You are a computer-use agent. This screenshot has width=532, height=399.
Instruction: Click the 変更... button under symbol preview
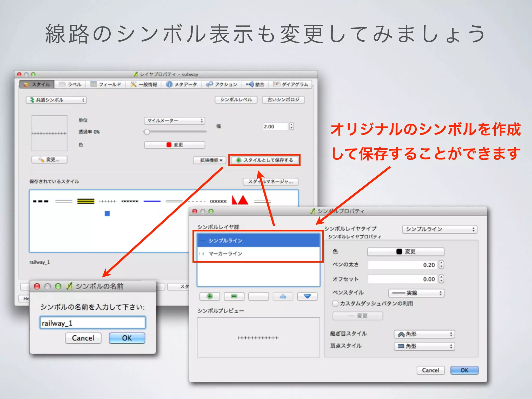(49, 159)
